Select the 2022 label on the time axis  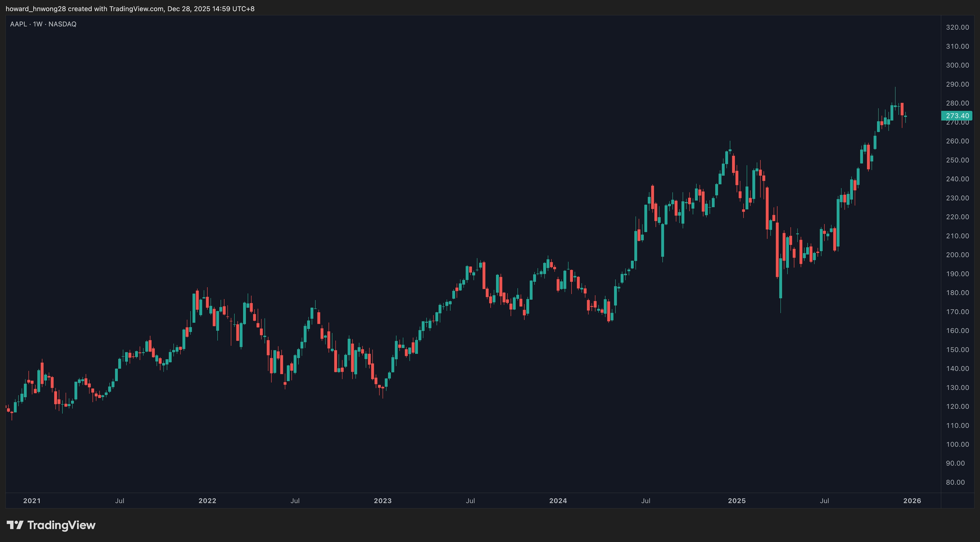pyautogui.click(x=207, y=501)
